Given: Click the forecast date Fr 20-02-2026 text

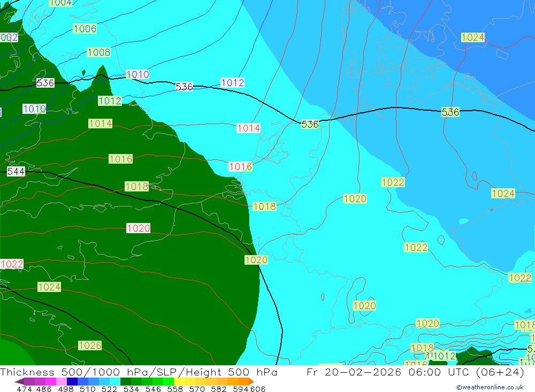Looking at the screenshot, I should (354, 372).
